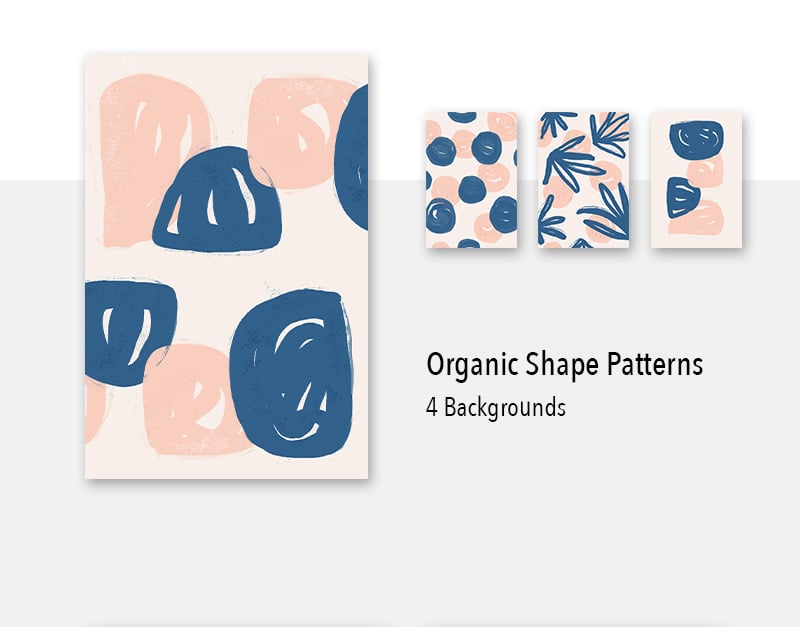This screenshot has height=627, width=800.
Task: Open the large organic shapes pattern preview
Action: tap(226, 266)
